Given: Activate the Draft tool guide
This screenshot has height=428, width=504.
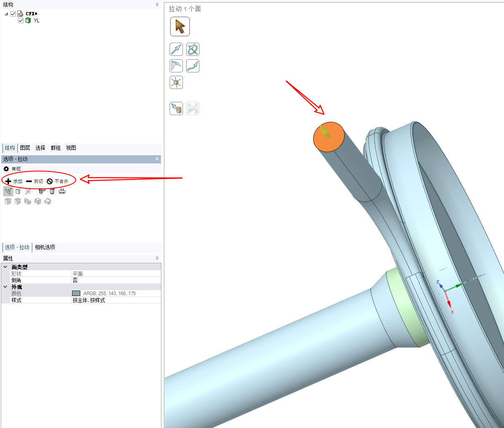Looking at the screenshot, I should coord(176,66).
